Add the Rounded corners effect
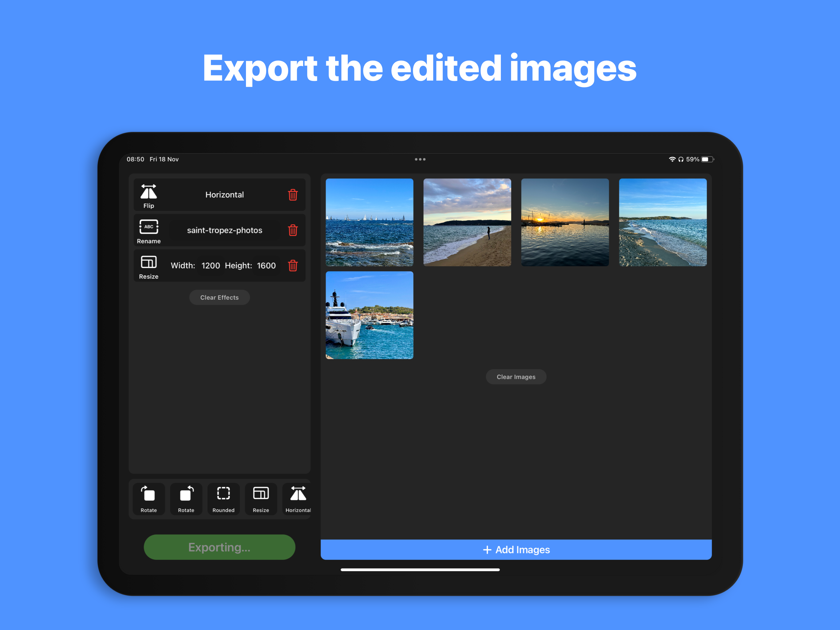840x630 pixels. [x=223, y=499]
